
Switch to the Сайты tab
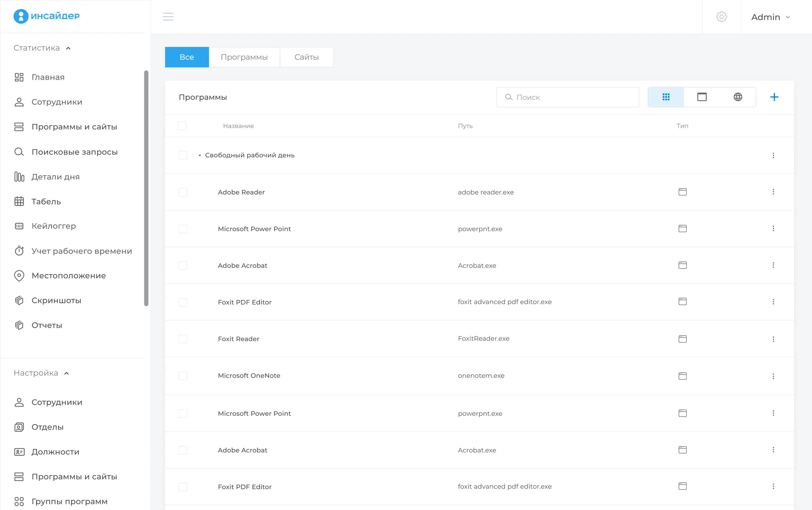306,57
